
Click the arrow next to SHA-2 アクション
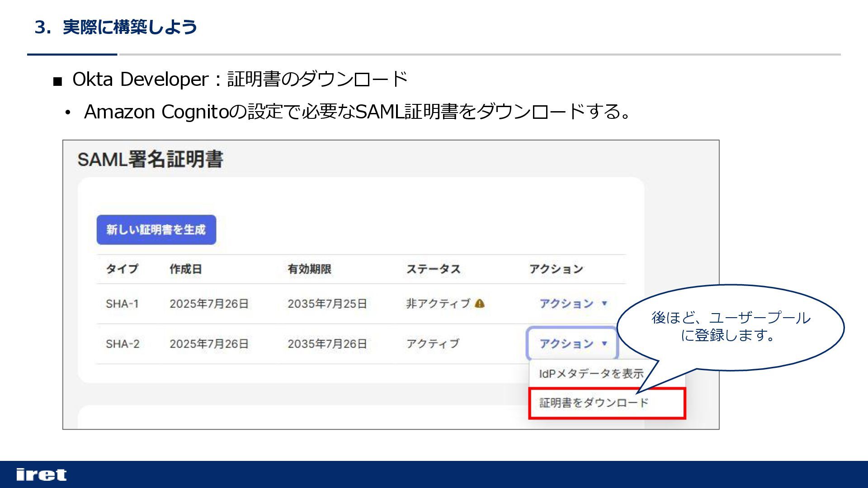(x=604, y=343)
